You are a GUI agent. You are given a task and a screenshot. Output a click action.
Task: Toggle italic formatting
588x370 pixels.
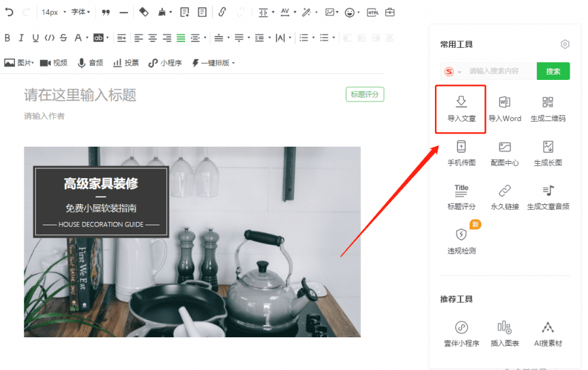(21, 37)
